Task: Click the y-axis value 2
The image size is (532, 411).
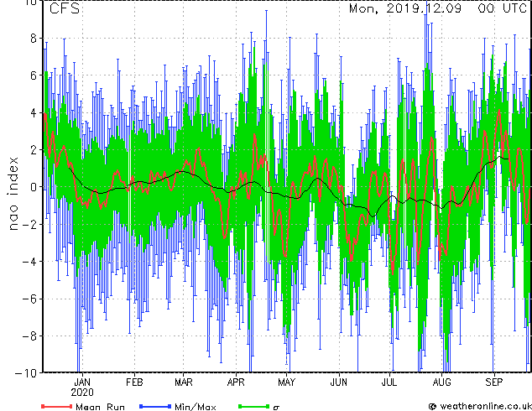Action: [x=34, y=149]
